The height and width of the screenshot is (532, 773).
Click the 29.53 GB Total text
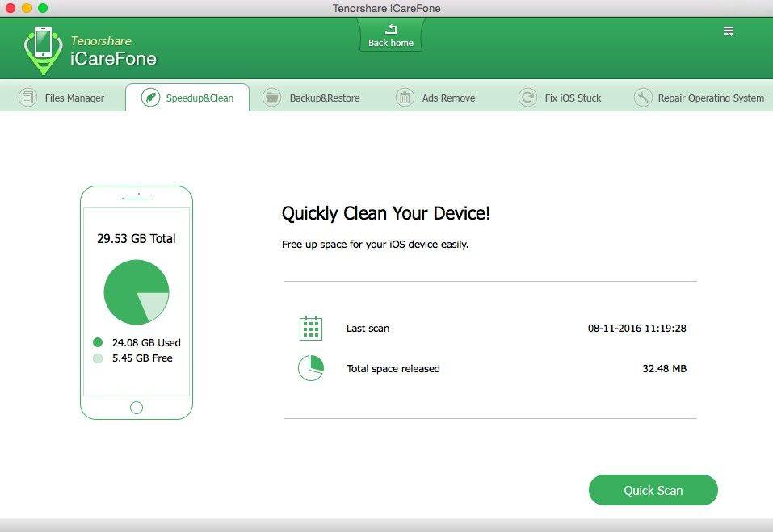(137, 238)
